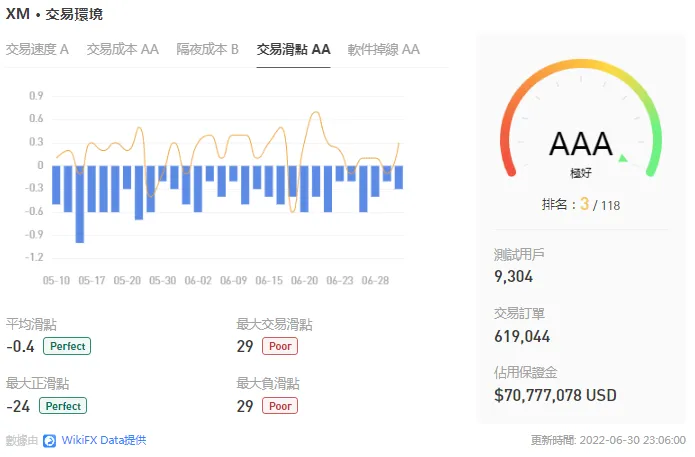Click the green gauge pointer triangle
695x457 pixels.
[x=623, y=158]
